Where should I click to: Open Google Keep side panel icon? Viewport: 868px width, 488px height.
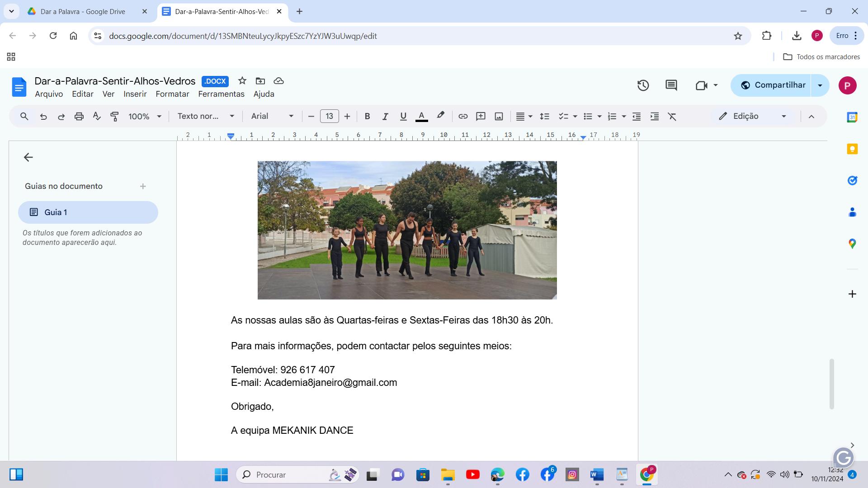(x=852, y=149)
